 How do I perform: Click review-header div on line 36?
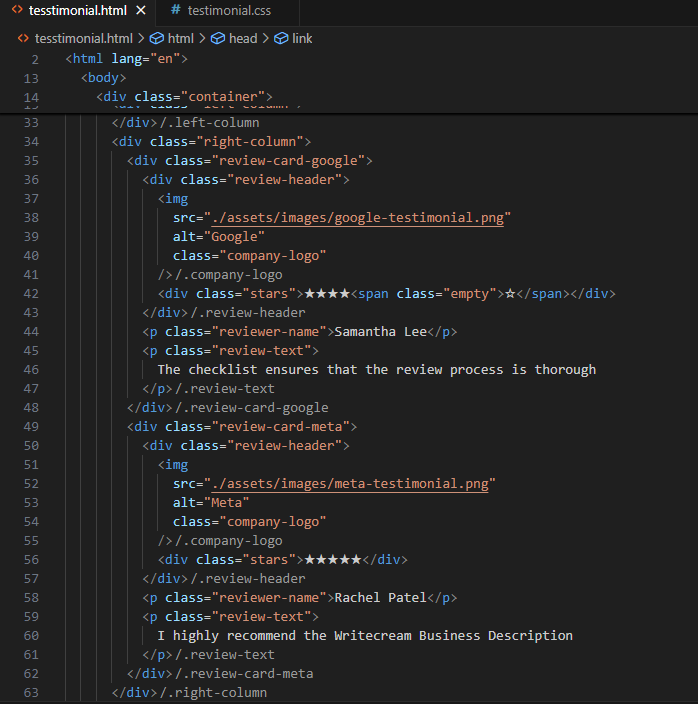tap(246, 180)
